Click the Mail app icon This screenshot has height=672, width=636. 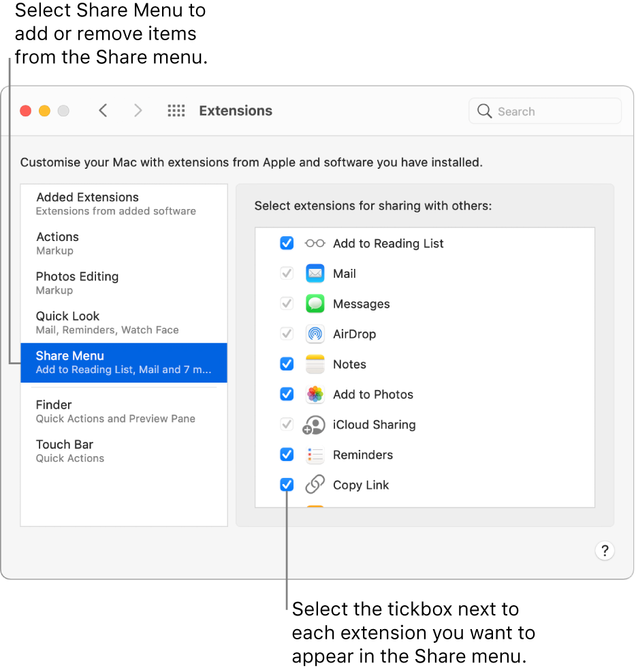[x=315, y=273]
